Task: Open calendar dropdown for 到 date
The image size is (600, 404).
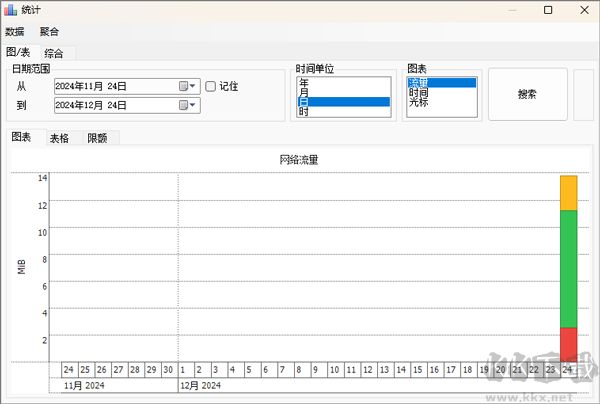Action: [188, 105]
